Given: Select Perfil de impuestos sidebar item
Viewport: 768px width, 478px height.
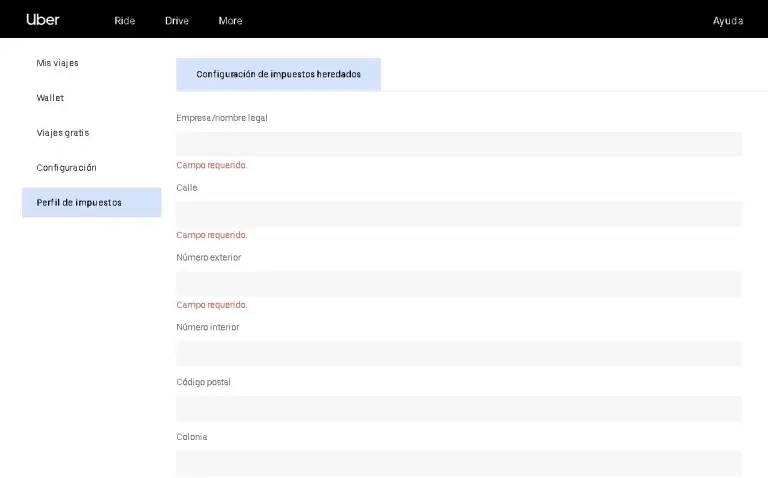Looking at the screenshot, I should click(79, 203).
